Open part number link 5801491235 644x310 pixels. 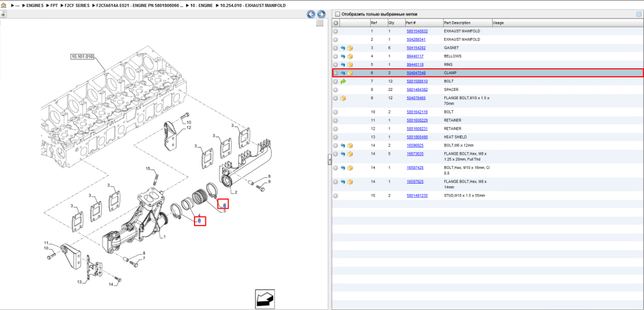(417, 196)
